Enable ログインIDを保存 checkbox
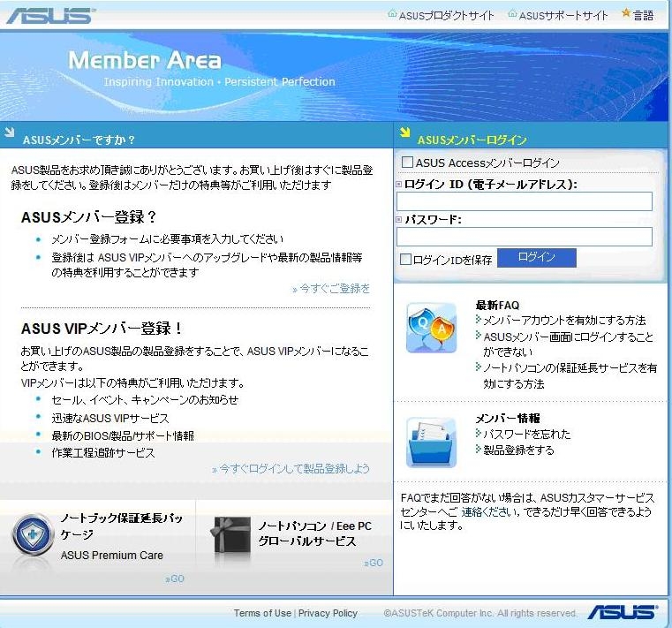Screen dimensions: 672x628 click(405, 259)
